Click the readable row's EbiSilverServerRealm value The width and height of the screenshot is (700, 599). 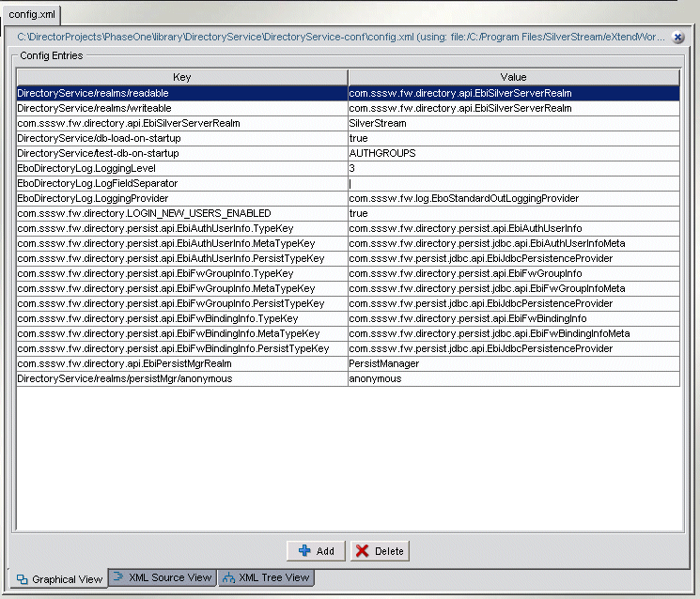pos(514,93)
